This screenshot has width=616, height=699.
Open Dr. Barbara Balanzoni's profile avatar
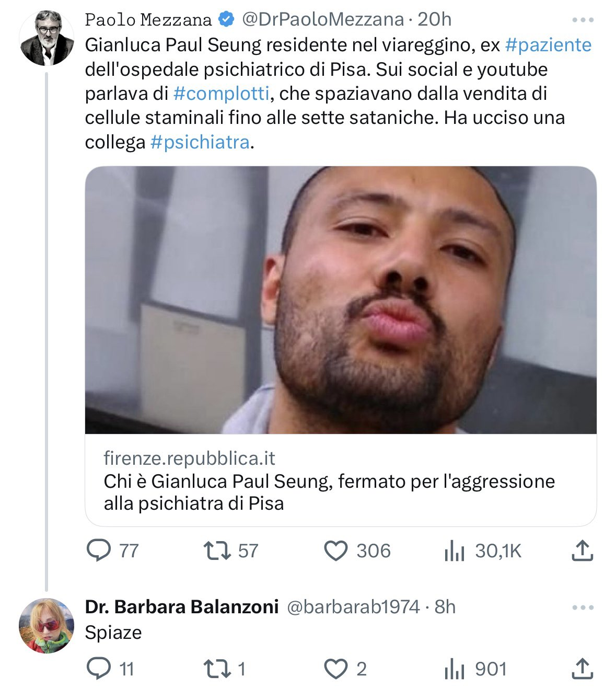[x=47, y=626]
